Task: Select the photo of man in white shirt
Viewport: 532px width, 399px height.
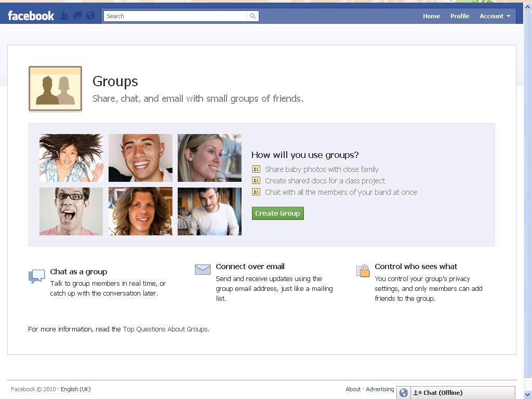Action: tap(210, 211)
